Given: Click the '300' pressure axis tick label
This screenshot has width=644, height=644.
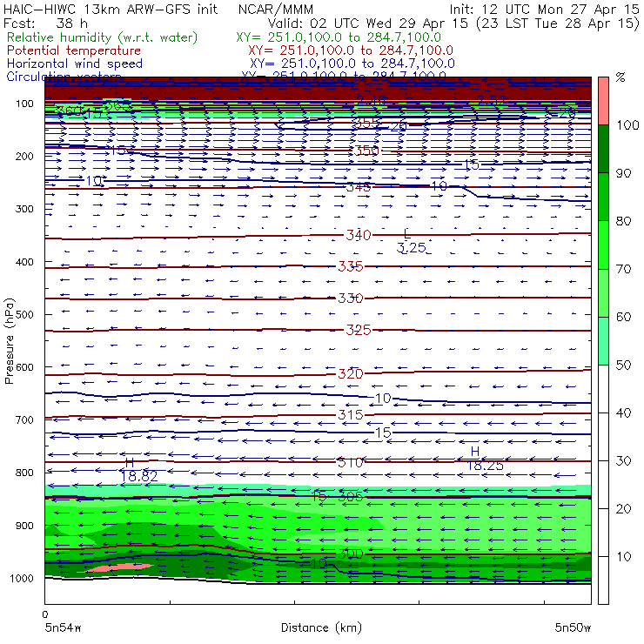Looking at the screenshot, I should point(24,209).
